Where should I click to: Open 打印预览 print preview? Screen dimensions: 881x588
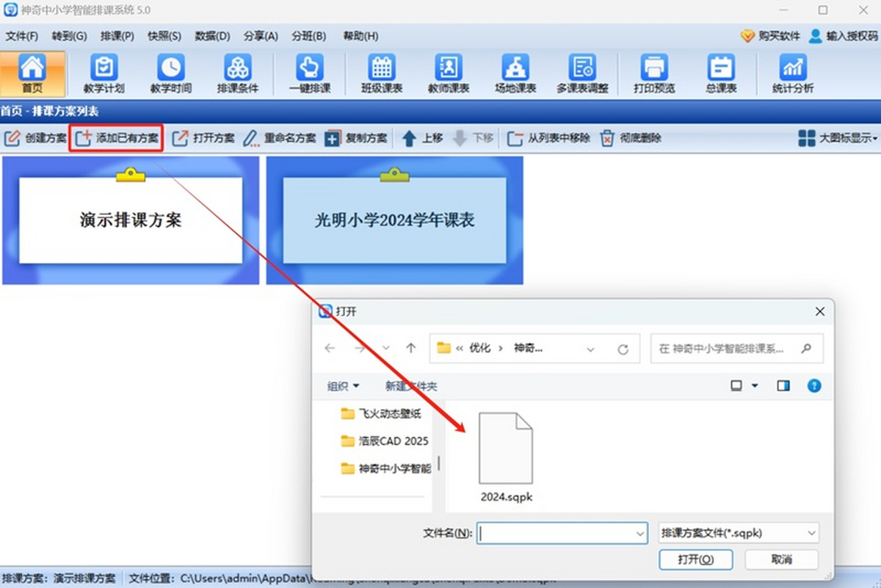click(x=654, y=74)
